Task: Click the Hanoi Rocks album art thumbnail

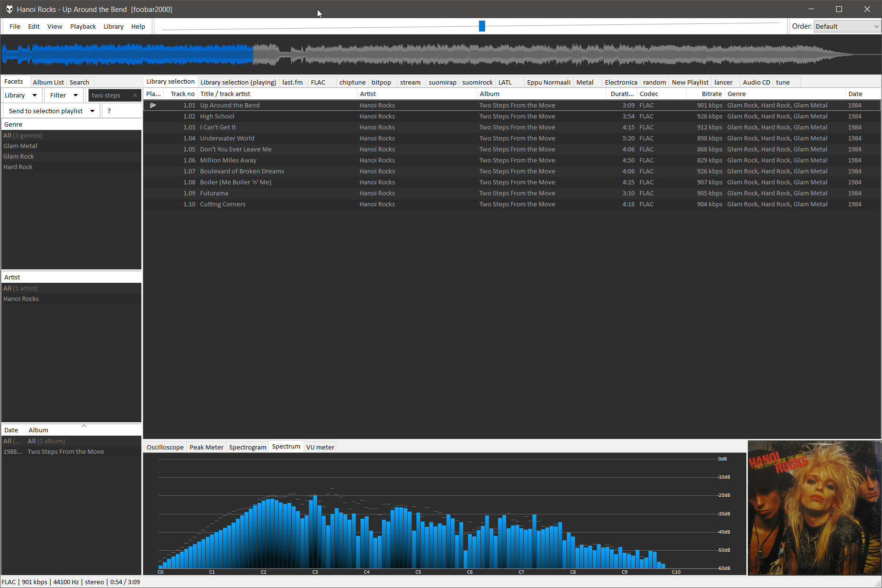Action: point(814,508)
